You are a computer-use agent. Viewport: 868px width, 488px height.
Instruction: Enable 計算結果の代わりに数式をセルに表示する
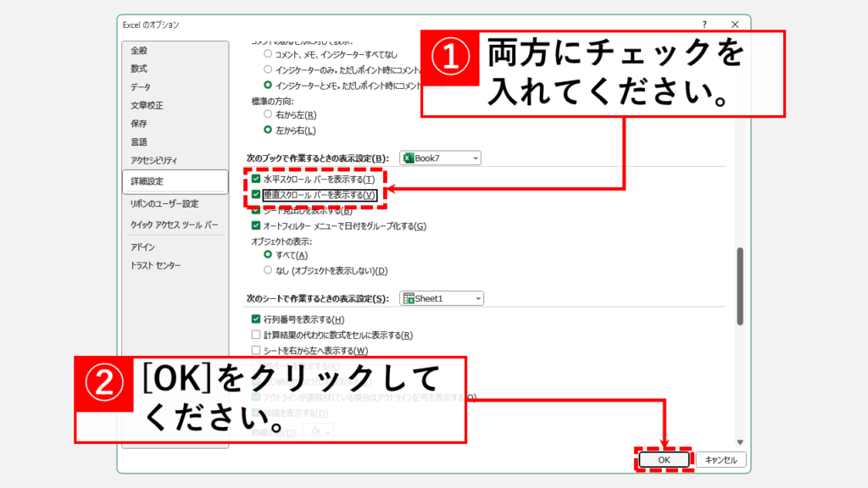pos(256,335)
